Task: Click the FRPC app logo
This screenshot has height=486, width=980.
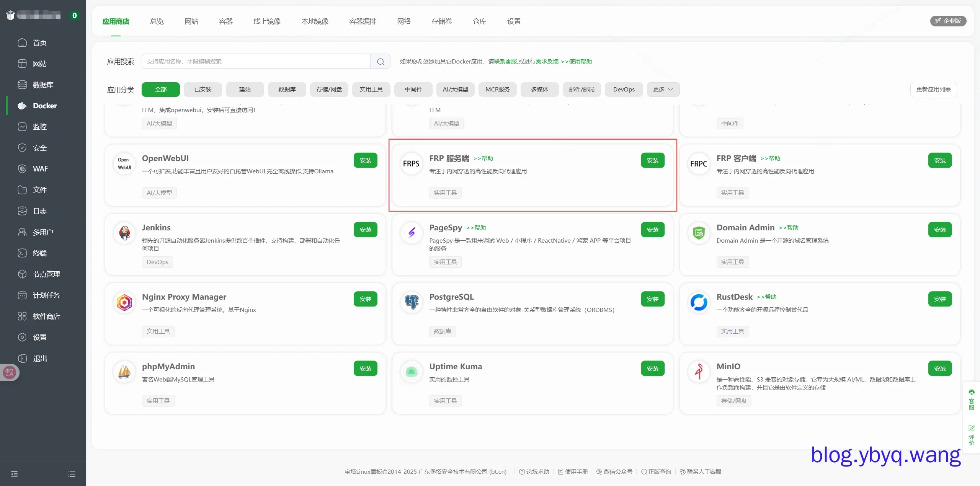Action: (699, 163)
